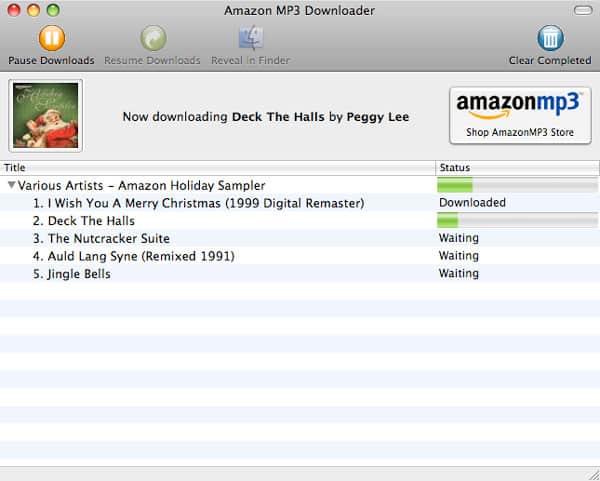Minimize window with yellow button
This screenshot has width=600, height=481.
[33, 10]
